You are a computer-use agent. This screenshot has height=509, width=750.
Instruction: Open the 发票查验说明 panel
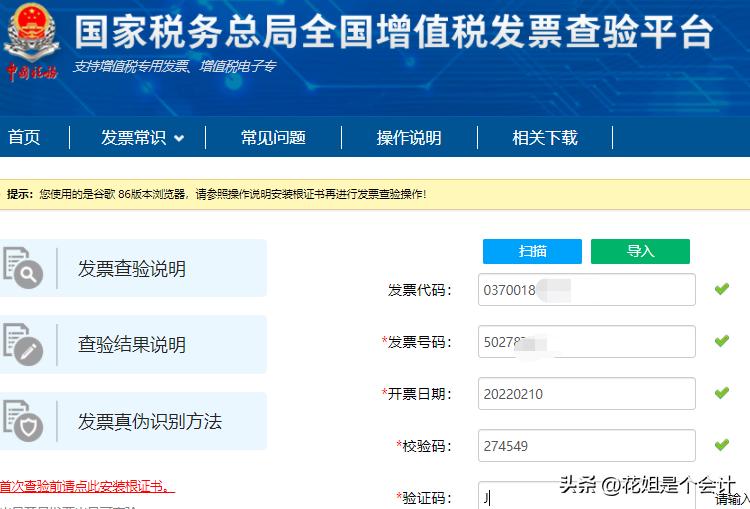coord(133,268)
